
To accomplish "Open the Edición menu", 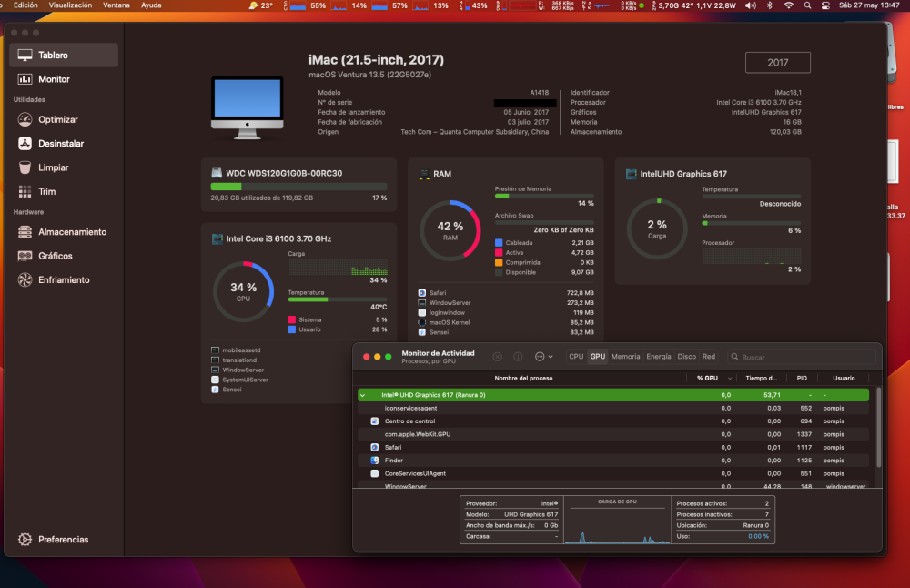I will pos(25,5).
